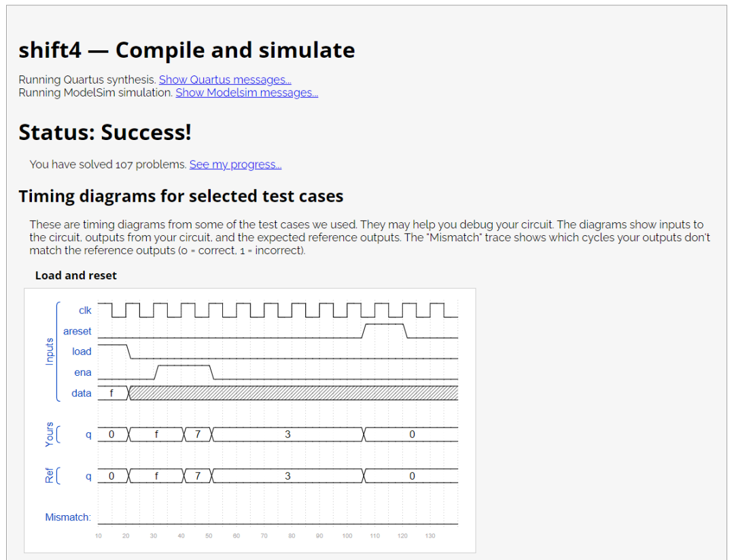The width and height of the screenshot is (734, 560).
Task: Click the 50 time axis marker
Action: click(x=209, y=536)
